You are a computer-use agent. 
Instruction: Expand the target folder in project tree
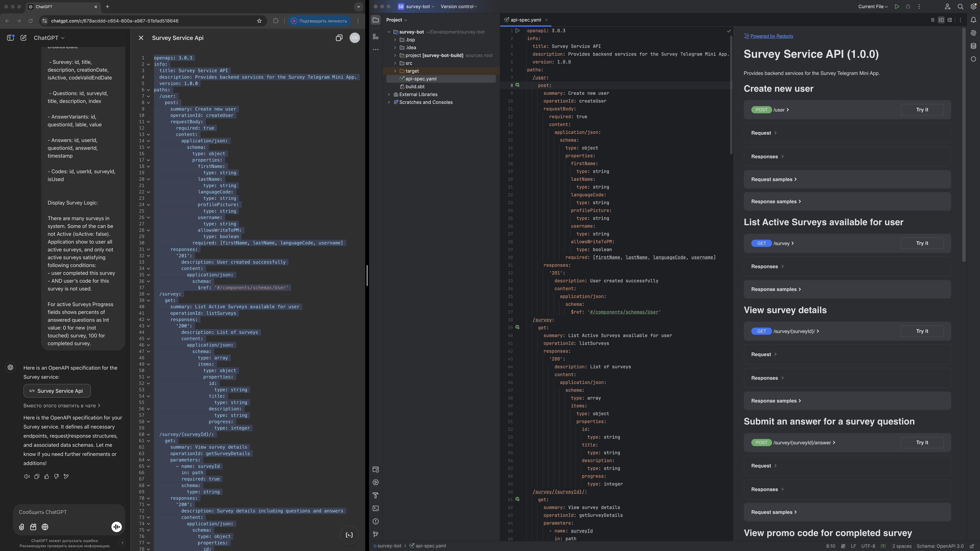coord(395,71)
